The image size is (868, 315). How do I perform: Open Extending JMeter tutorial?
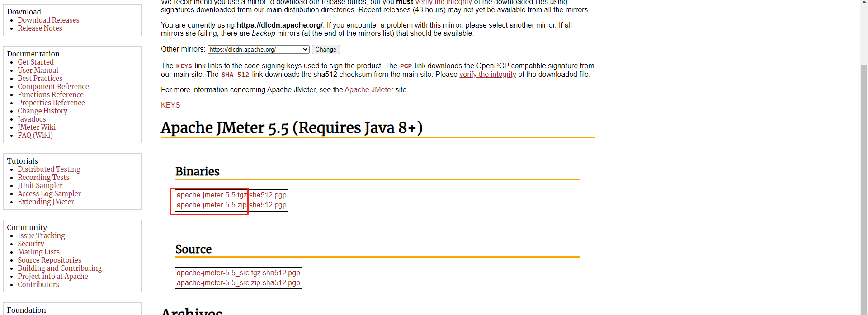[x=46, y=202]
